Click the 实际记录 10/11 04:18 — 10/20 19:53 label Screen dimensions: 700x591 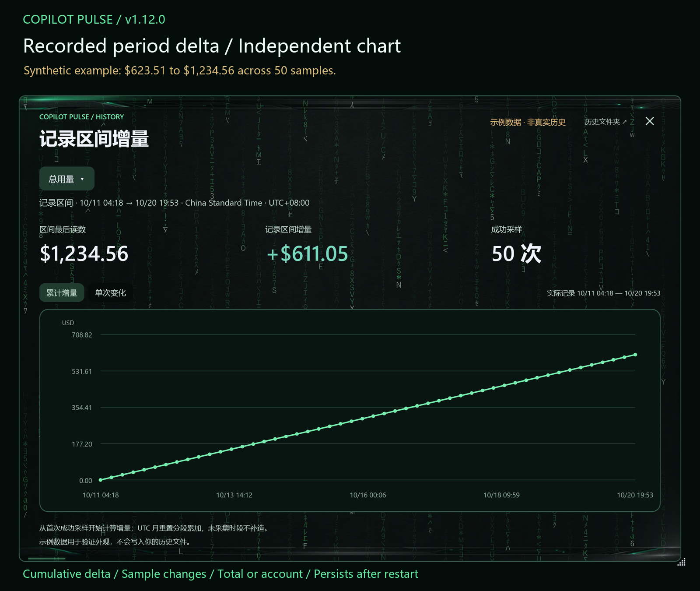coord(604,293)
